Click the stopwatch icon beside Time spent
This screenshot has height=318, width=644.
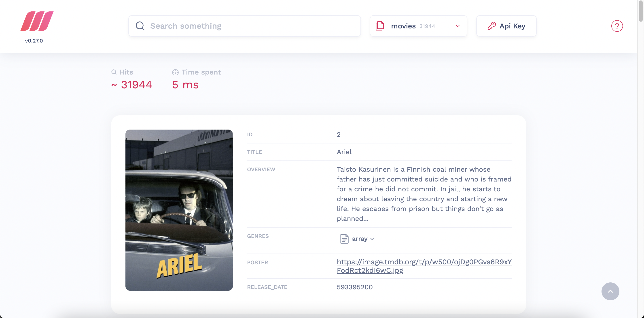pyautogui.click(x=175, y=72)
